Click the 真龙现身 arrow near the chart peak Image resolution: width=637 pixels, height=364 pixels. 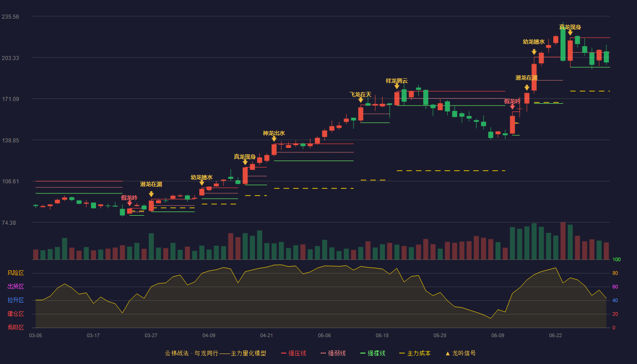point(570,33)
